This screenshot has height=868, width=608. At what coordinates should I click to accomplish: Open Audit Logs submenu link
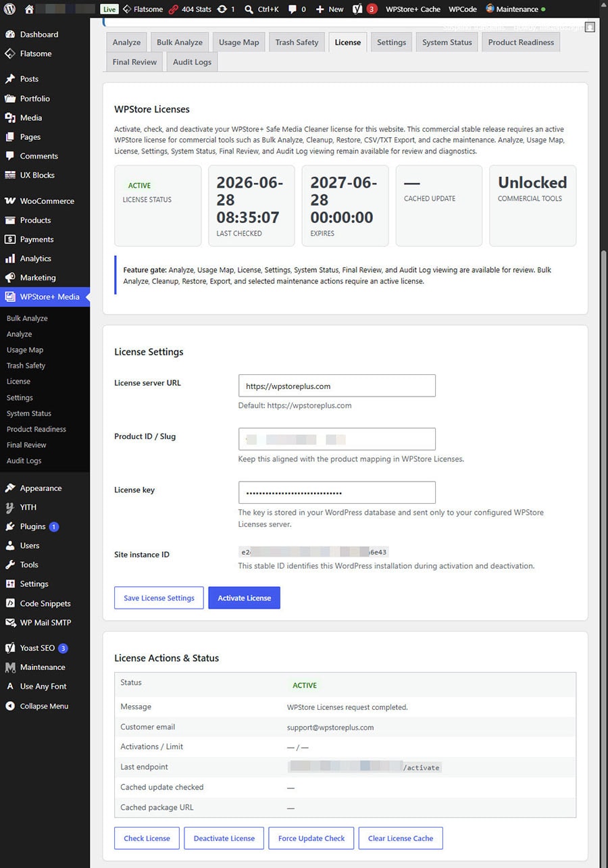click(24, 461)
